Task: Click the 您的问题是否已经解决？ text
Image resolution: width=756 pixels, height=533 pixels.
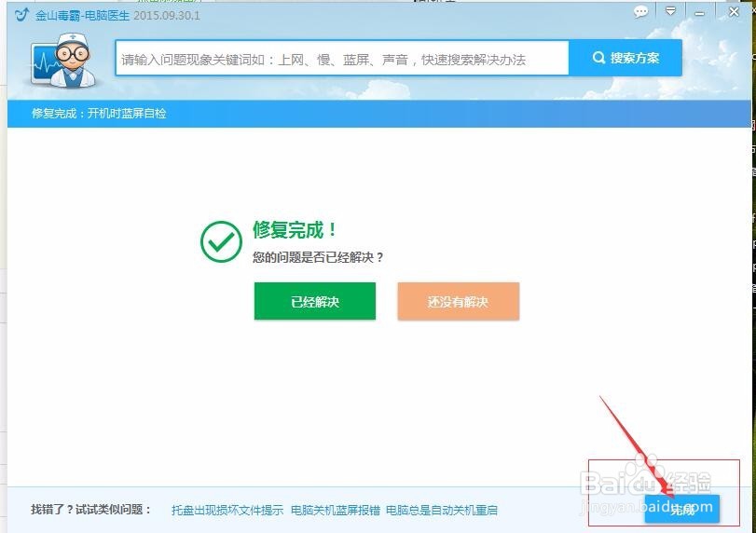Action: tap(318, 257)
